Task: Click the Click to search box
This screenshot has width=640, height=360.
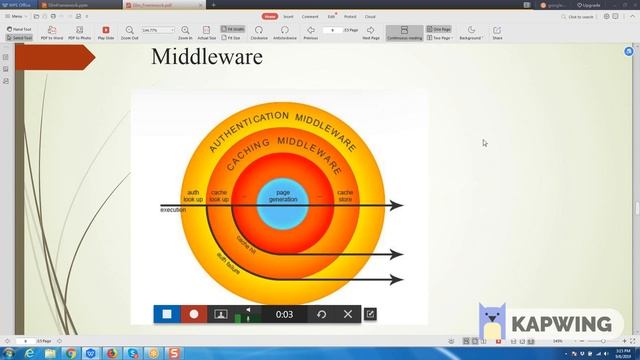Action: [578, 17]
